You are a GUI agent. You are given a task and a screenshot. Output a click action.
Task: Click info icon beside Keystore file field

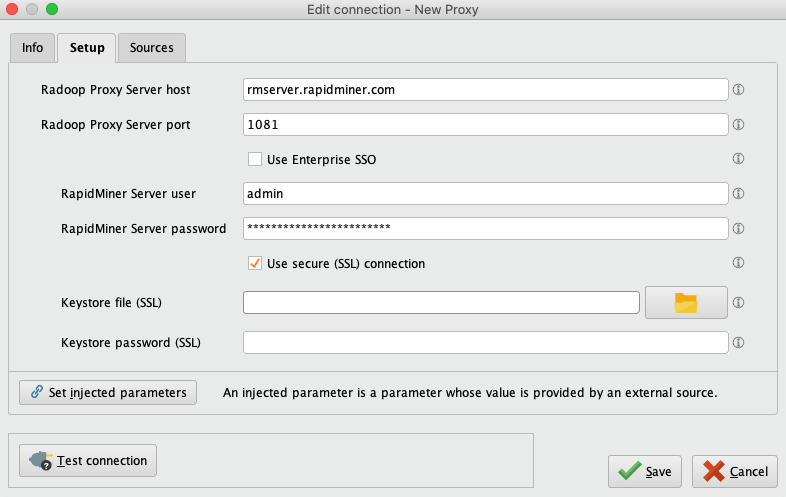coord(739,302)
